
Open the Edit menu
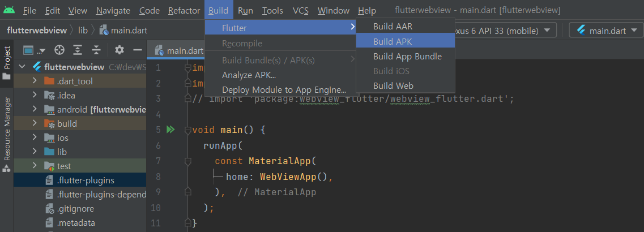coord(52,11)
